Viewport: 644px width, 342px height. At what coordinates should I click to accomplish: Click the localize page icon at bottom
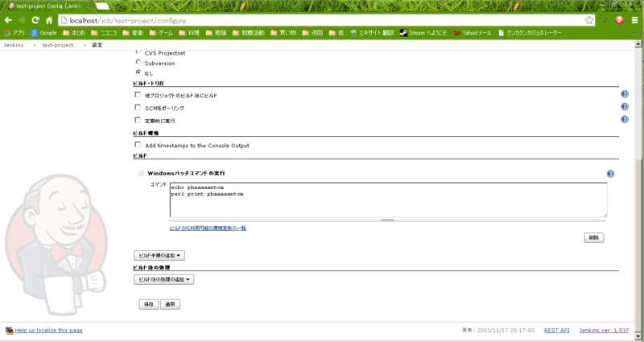coord(9,330)
